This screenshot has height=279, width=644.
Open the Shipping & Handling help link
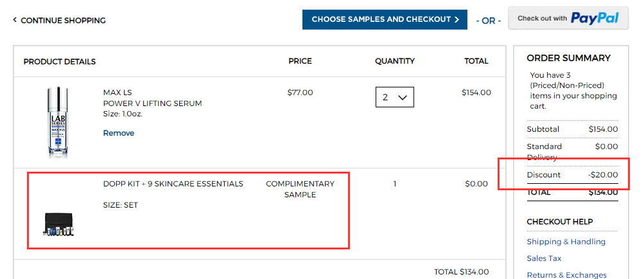[x=566, y=242]
